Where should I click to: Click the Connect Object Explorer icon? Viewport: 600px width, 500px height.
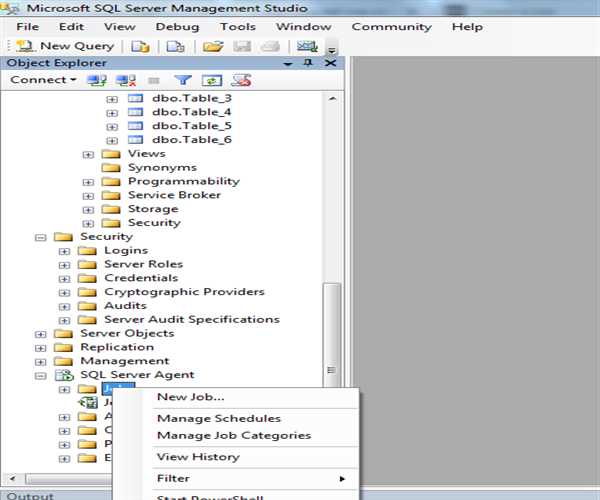coord(97,80)
